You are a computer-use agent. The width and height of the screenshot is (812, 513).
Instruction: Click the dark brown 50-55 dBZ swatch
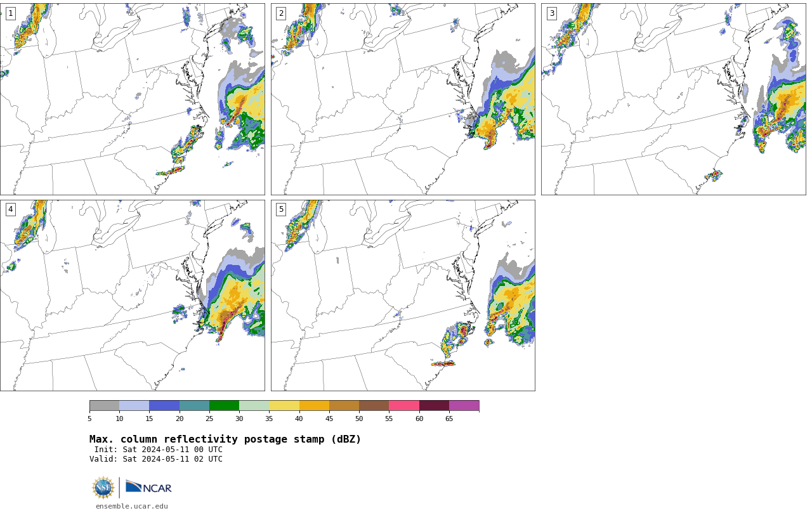coord(374,406)
